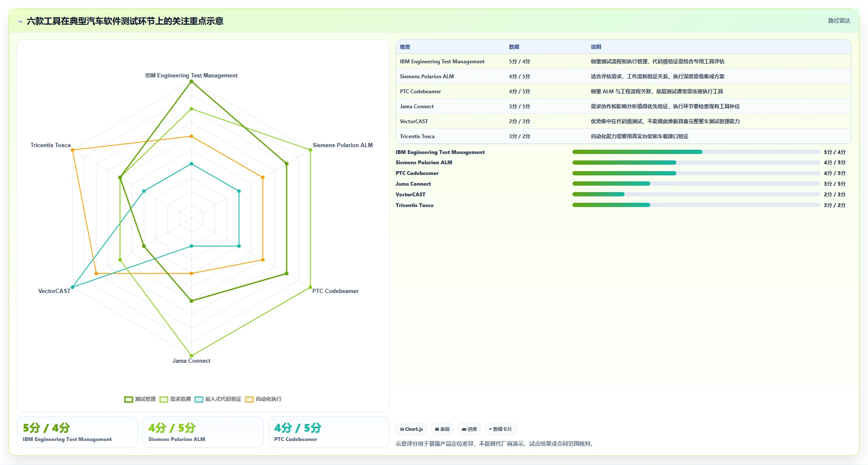Click the Chart.js chip
Viewport: 868px width, 465px height.
click(412, 429)
